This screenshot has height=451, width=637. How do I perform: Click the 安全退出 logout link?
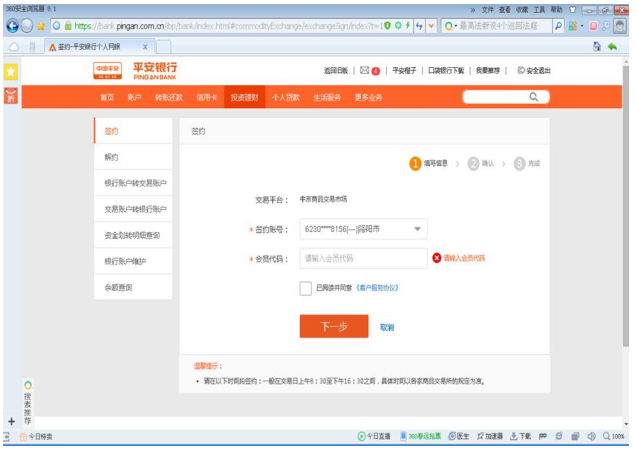(534, 71)
